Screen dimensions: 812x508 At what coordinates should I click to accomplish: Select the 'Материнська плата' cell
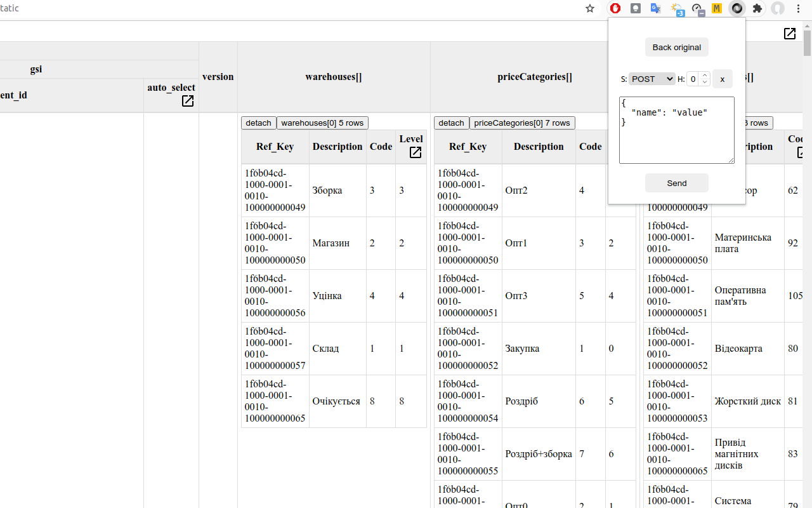(748, 243)
